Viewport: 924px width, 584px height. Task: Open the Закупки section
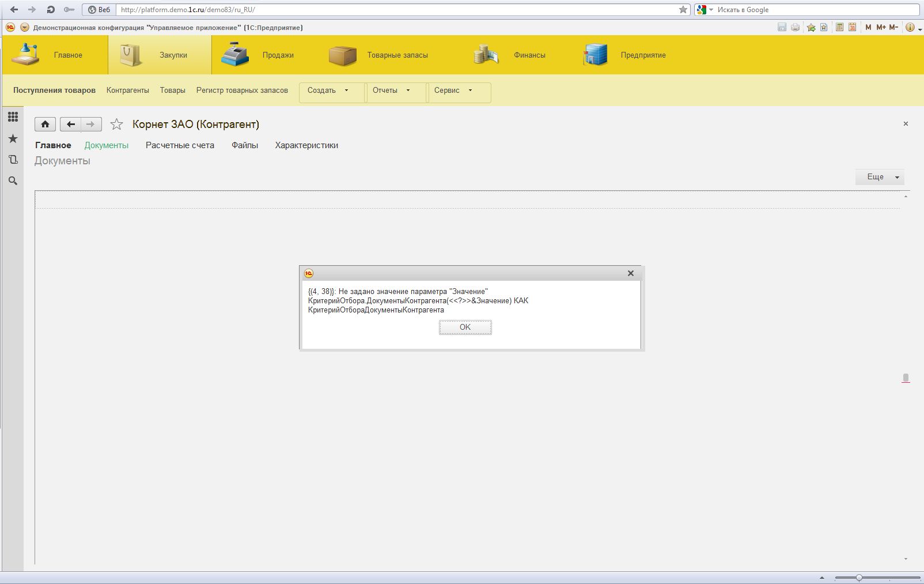coord(160,55)
